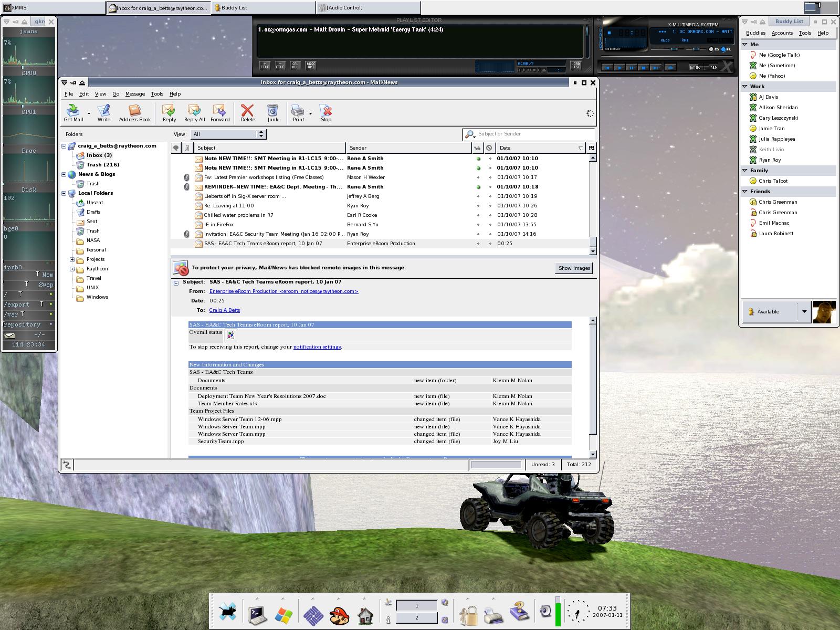Collapse the Work group in Buddy List
Image resolution: width=840 pixels, height=630 pixels.
point(745,86)
